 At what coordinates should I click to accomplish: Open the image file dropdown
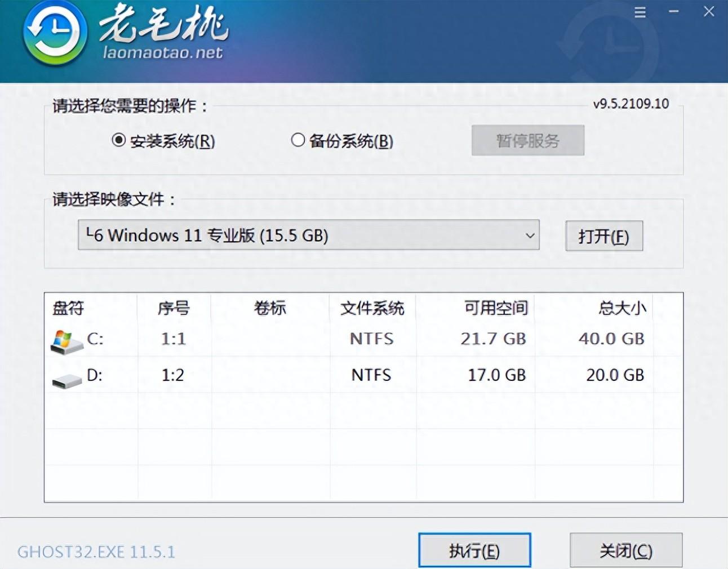coord(309,235)
